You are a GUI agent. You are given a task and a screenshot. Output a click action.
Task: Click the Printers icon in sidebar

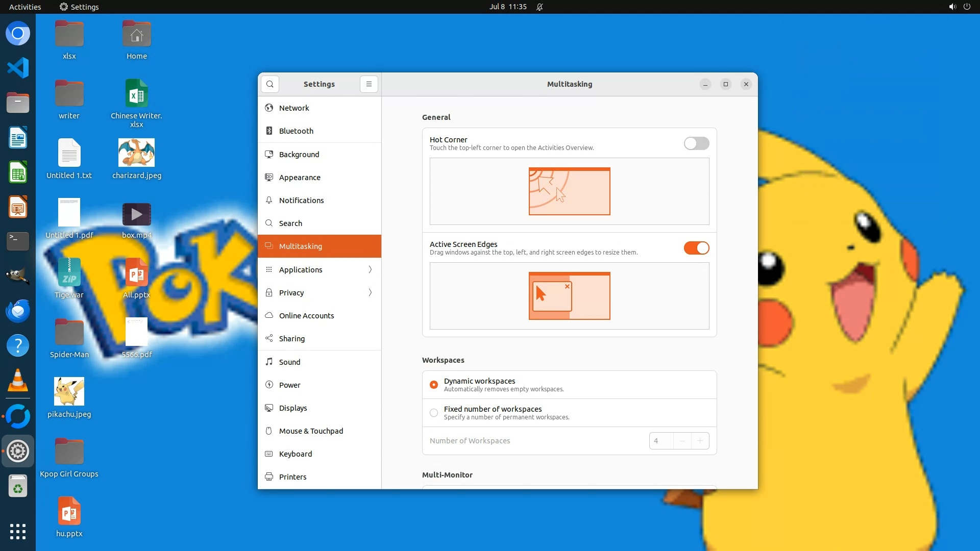point(269,477)
